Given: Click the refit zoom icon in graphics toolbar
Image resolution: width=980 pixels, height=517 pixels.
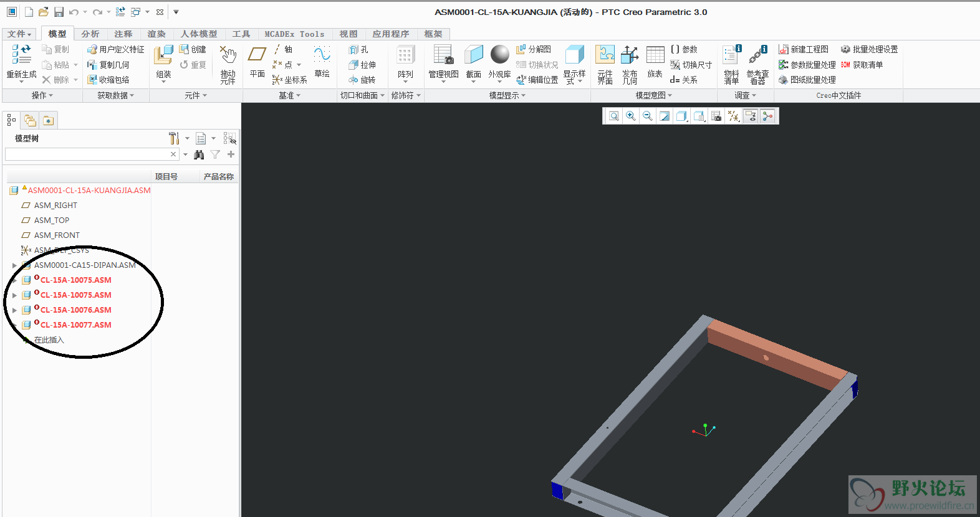Looking at the screenshot, I should click(614, 116).
